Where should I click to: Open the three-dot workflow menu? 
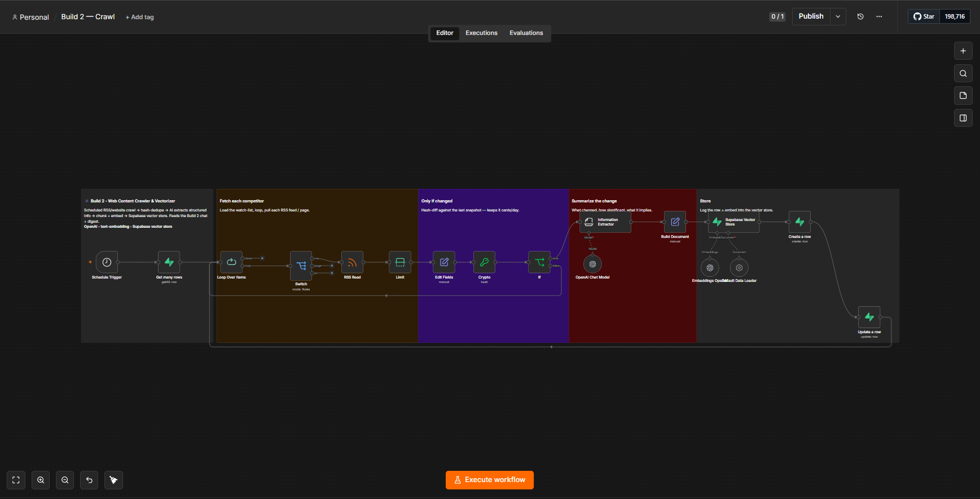point(879,16)
